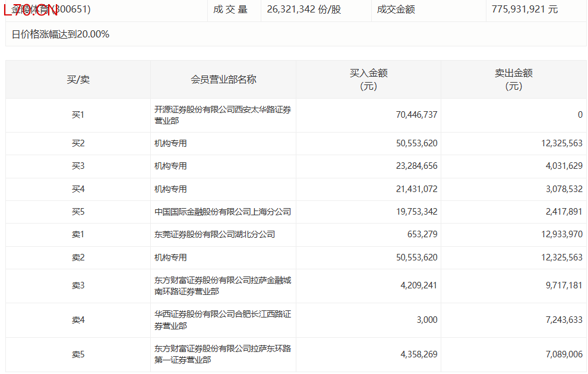588x374 pixels.
Task: Click 机构专用 in the 买3 row
Action: (x=170, y=166)
